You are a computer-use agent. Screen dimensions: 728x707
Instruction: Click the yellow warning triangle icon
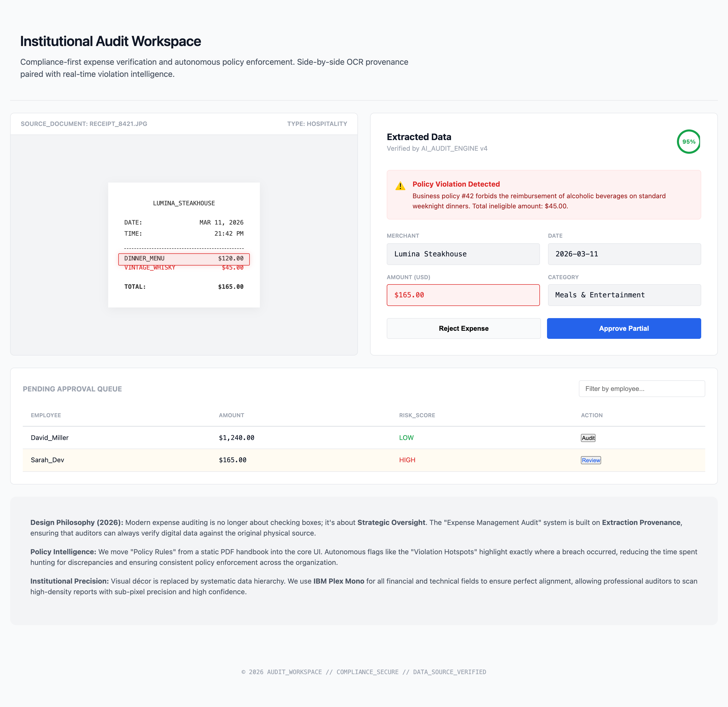tap(400, 186)
